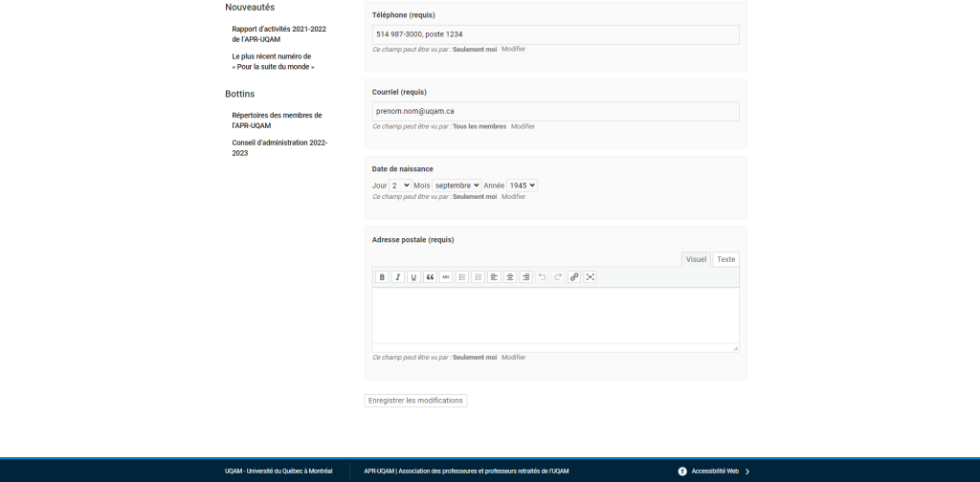Viewport: 980px width, 482px height.
Task: Open Rapport d'activités 2021-2022 link
Action: point(278,34)
